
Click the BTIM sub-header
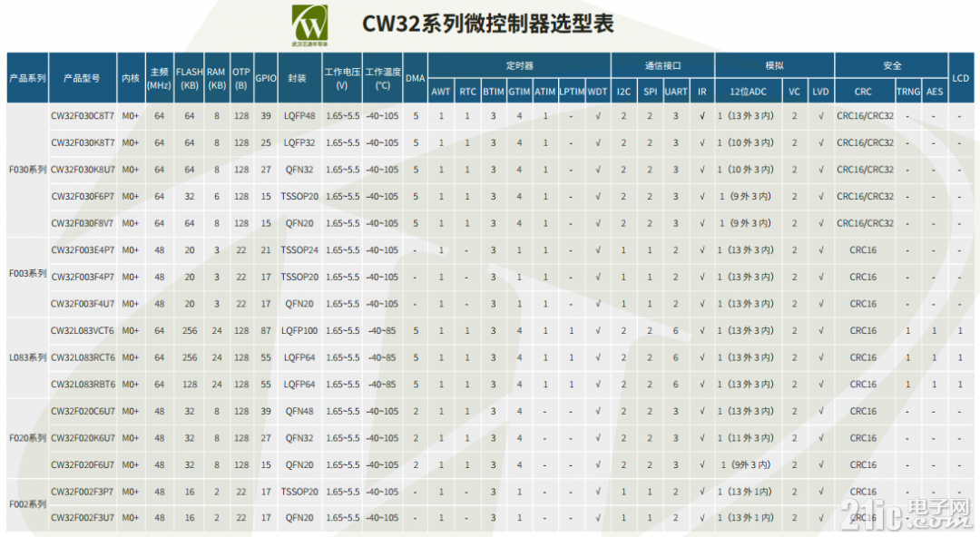(493, 92)
